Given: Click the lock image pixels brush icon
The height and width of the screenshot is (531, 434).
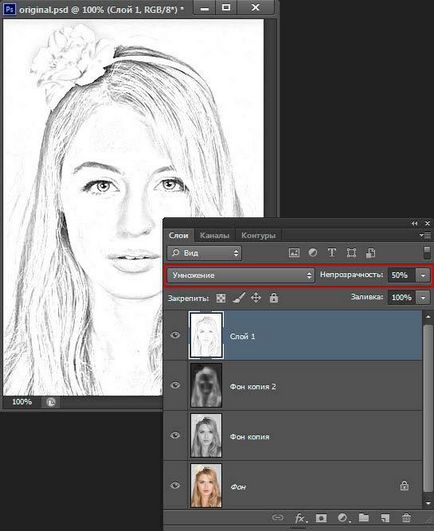Looking at the screenshot, I should [239, 298].
